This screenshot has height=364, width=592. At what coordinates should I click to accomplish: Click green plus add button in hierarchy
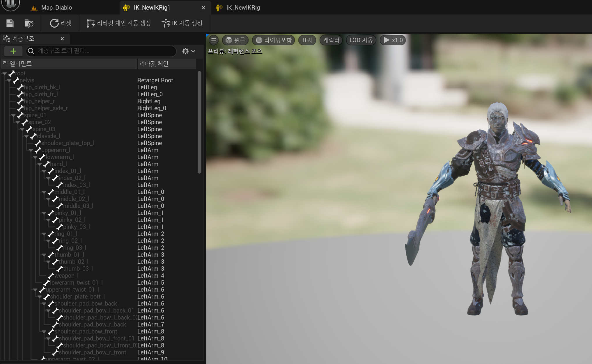(13, 51)
